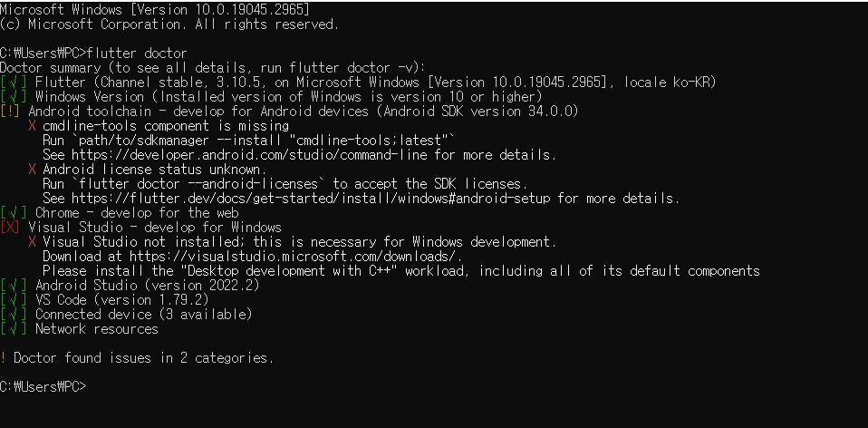The image size is (868, 428).
Task: Click the green checkmark beside VS Code
Action: tap(14, 299)
